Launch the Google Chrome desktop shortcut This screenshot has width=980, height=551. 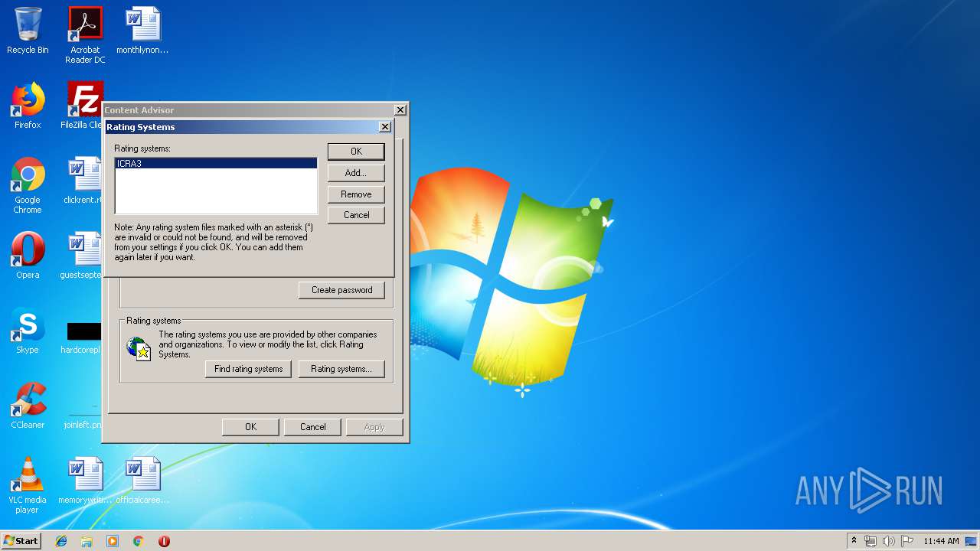pos(28,185)
